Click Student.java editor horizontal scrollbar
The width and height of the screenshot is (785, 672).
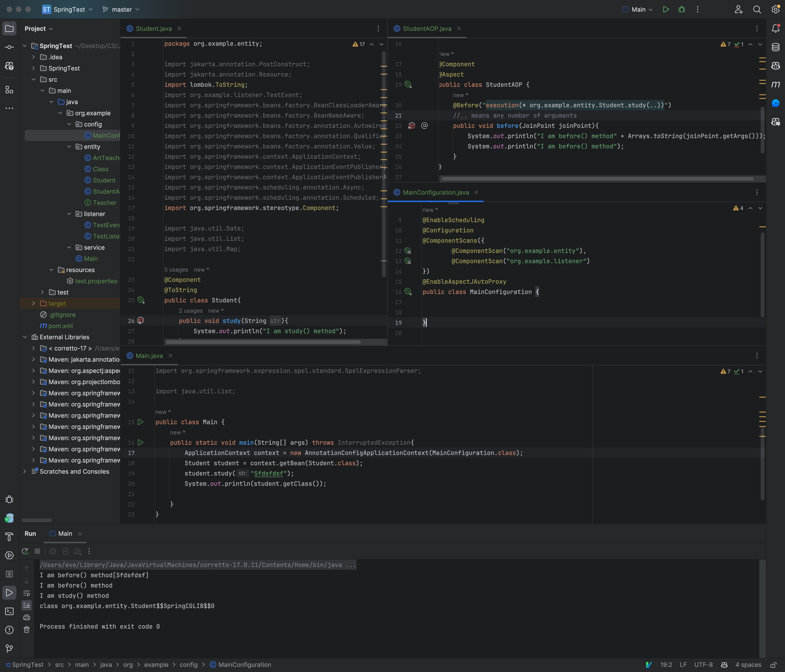[263, 342]
